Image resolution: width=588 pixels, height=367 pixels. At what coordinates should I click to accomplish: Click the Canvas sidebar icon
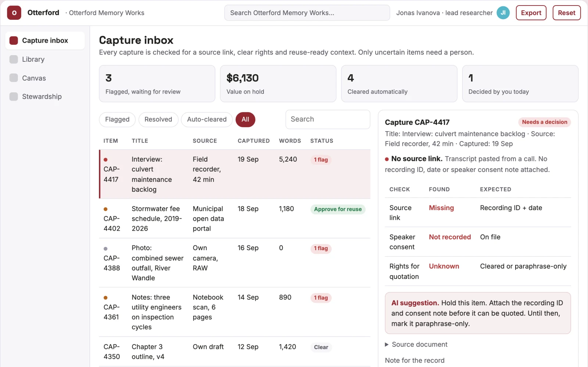coord(14,78)
